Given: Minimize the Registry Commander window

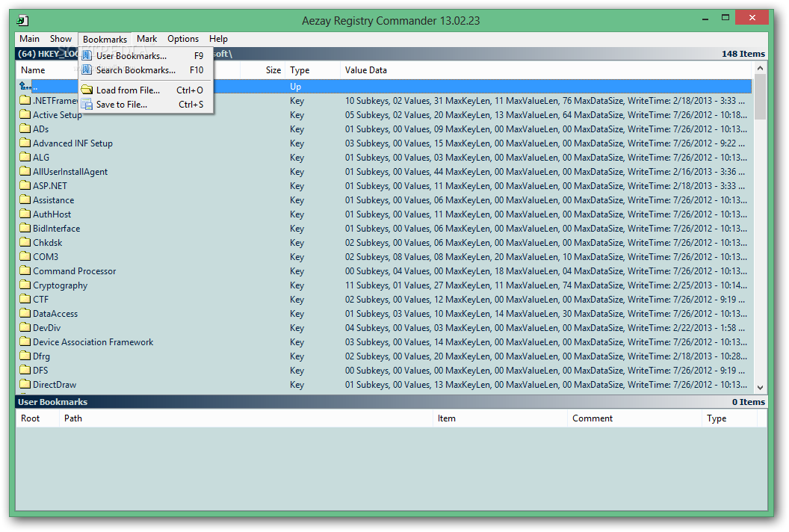Looking at the screenshot, I should pos(705,19).
